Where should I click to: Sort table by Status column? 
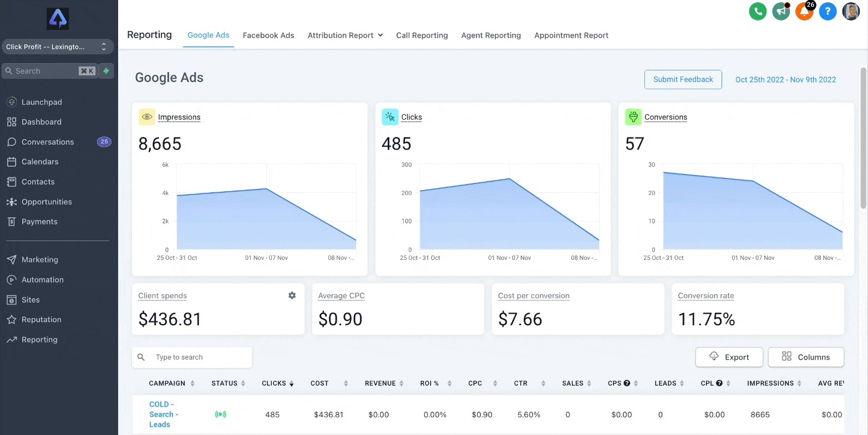pyautogui.click(x=229, y=383)
